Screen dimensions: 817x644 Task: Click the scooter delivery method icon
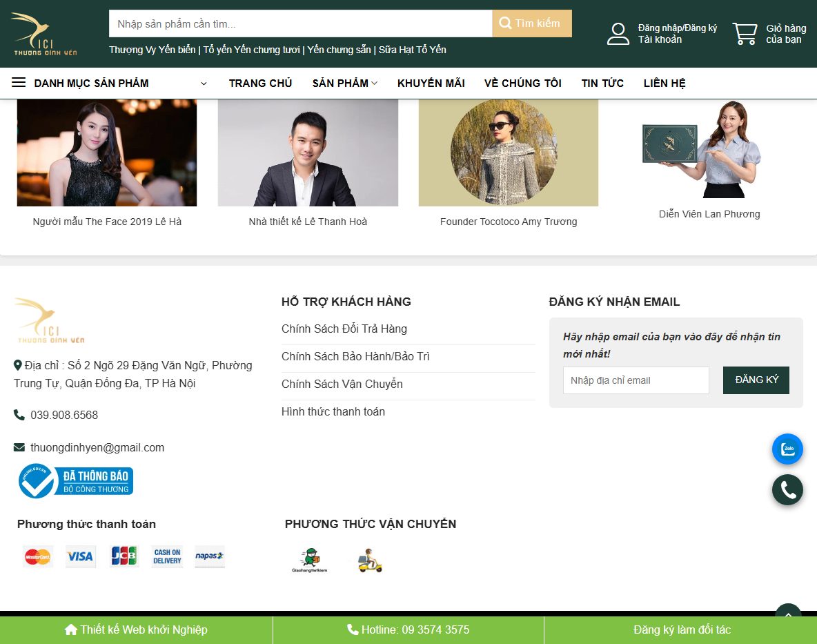[370, 559]
